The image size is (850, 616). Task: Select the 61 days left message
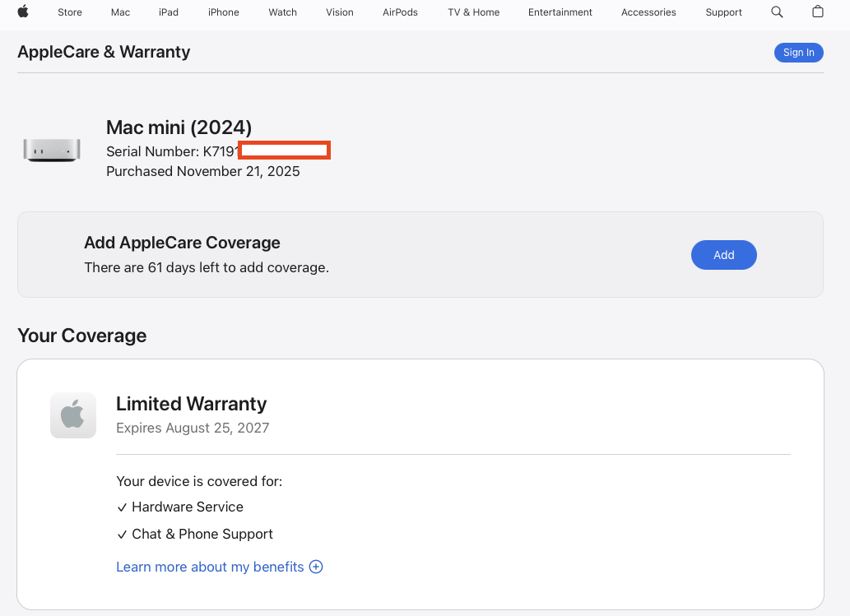coord(207,267)
